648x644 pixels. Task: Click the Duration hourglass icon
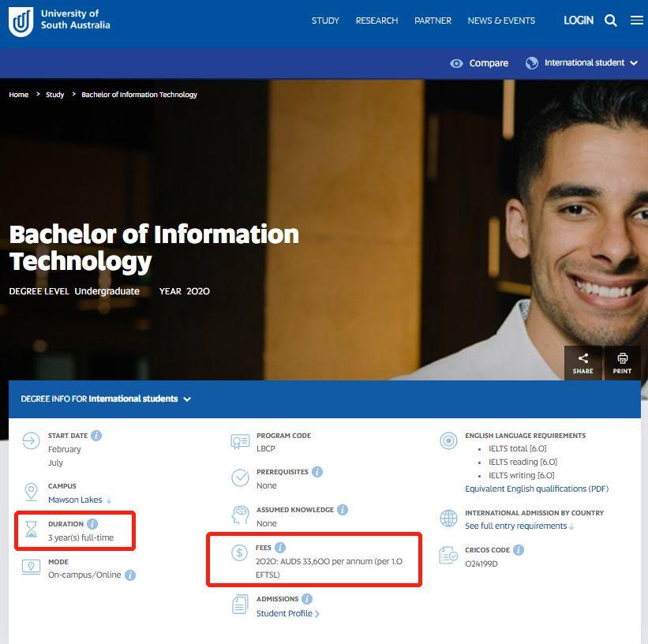[x=32, y=529]
